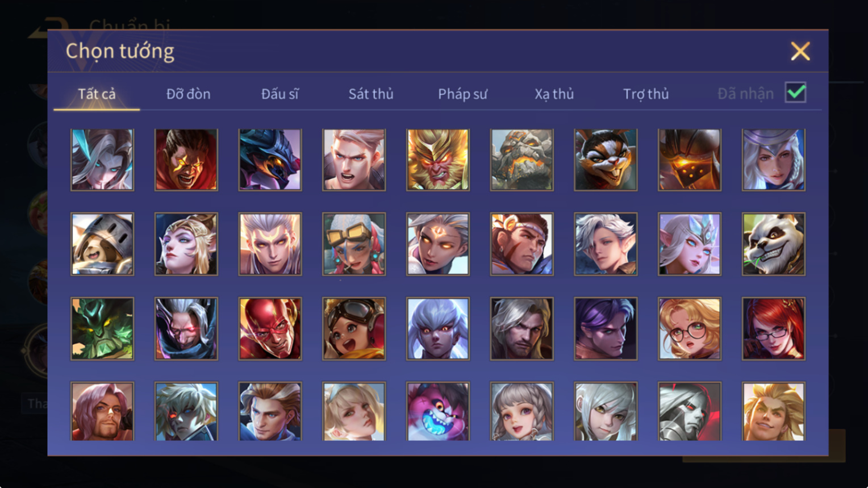Select the pilot girl with aviator goggles

(354, 329)
